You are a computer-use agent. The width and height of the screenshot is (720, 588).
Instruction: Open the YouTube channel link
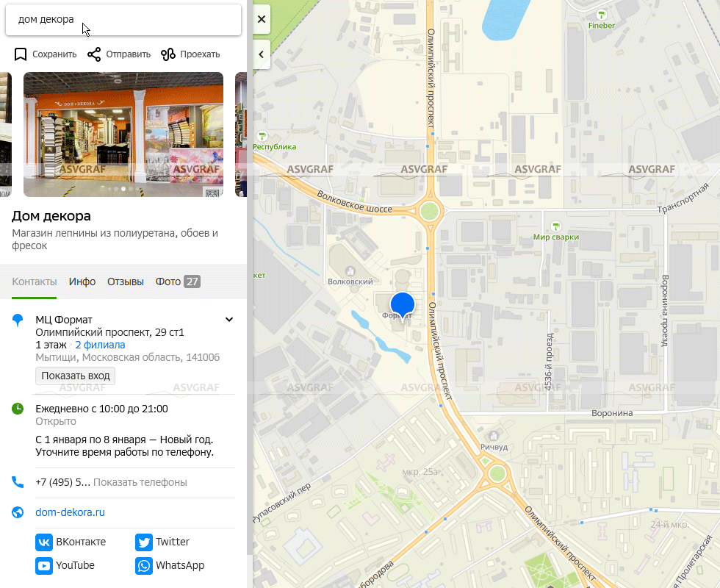(x=65, y=565)
